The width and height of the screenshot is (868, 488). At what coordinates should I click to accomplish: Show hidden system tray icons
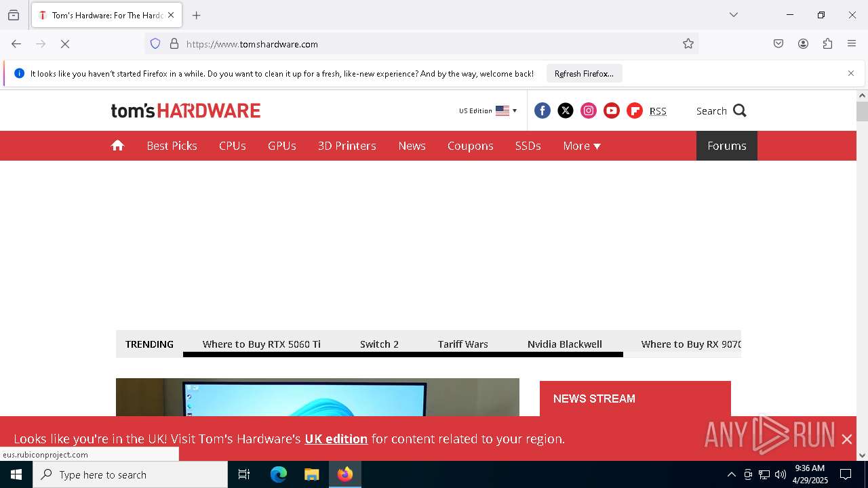731,474
